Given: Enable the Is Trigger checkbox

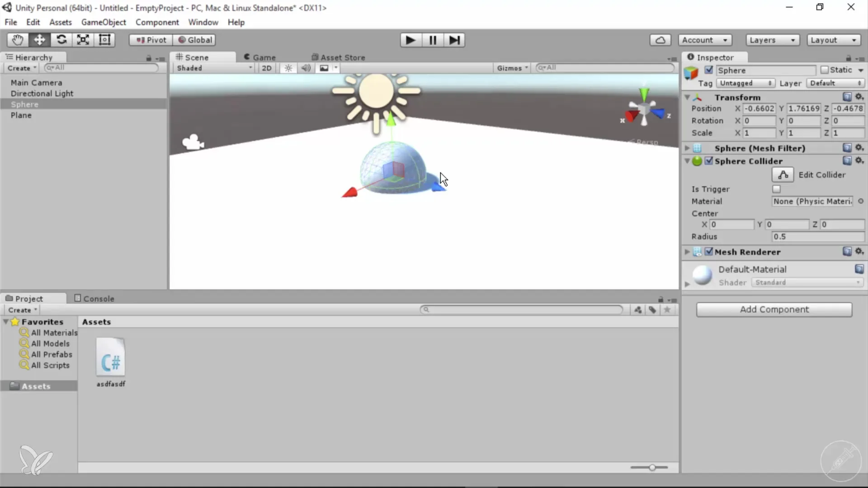Looking at the screenshot, I should point(776,189).
